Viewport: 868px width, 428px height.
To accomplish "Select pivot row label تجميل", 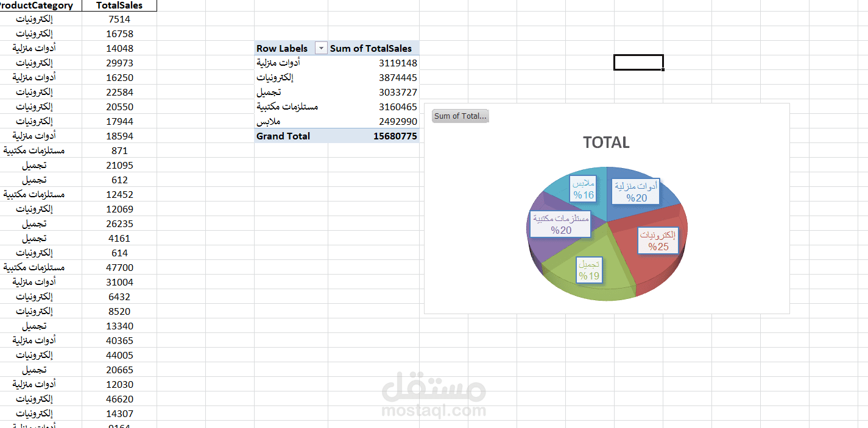I will [291, 92].
